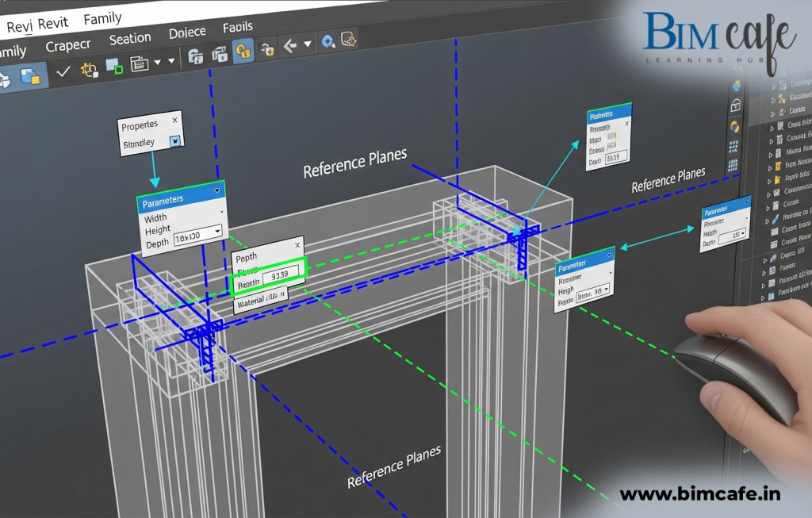Open the Seation menu

pos(130,39)
